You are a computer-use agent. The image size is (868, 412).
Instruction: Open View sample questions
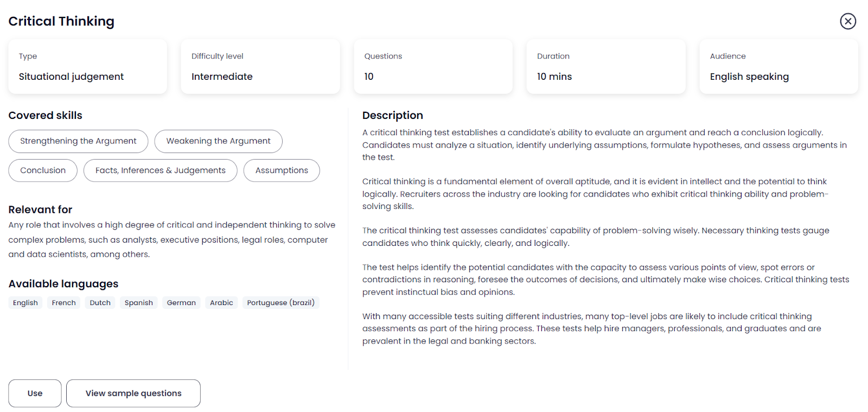[133, 393]
